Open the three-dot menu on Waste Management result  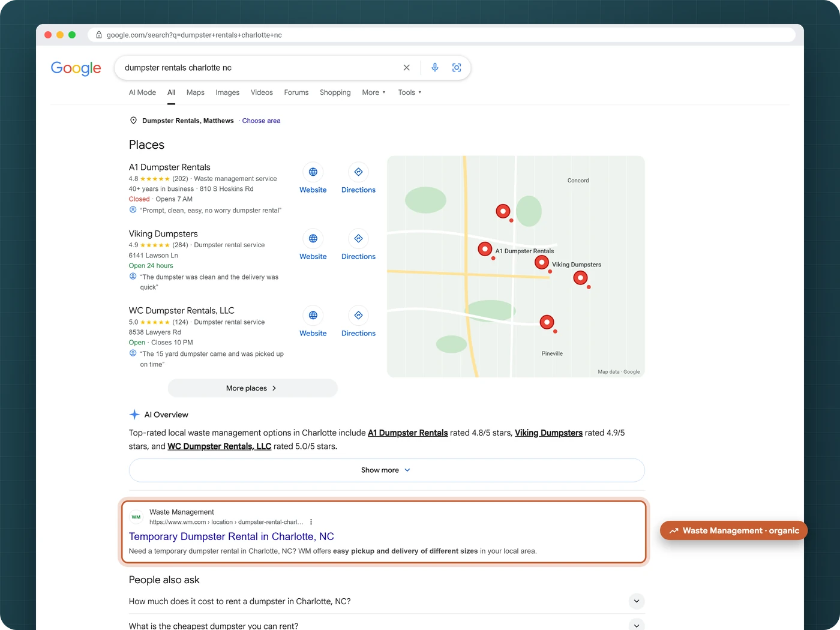click(x=311, y=522)
